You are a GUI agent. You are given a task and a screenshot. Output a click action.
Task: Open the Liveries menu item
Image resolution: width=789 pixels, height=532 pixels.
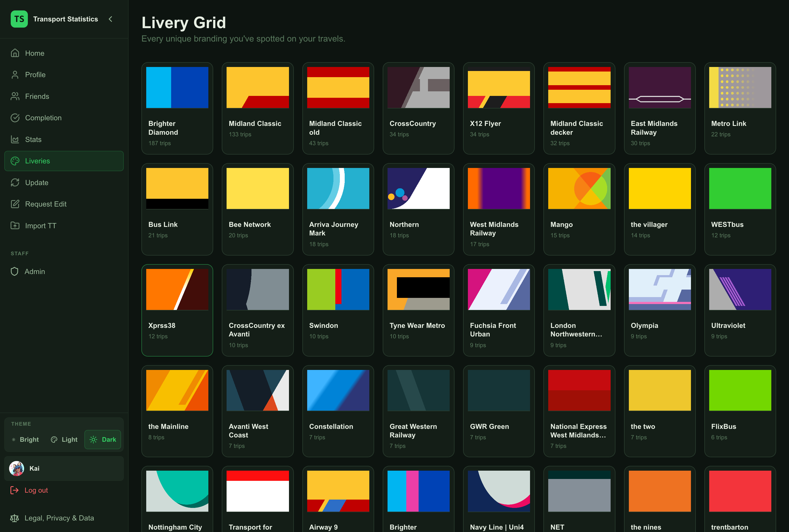coord(64,161)
